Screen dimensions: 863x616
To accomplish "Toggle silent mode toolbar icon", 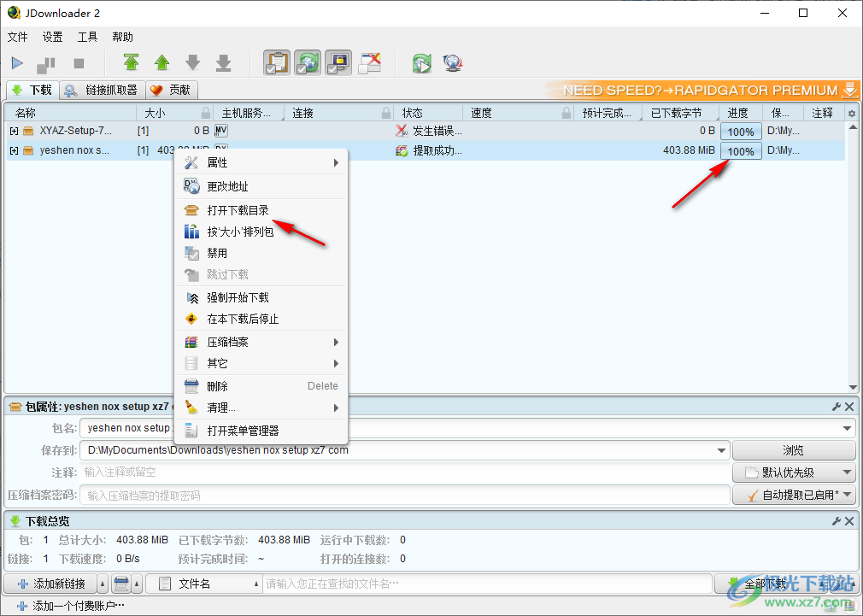I will [x=369, y=62].
